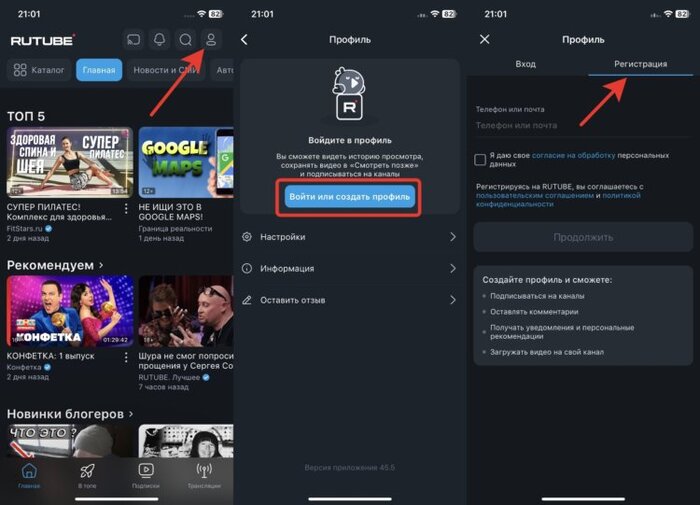Tap the Оставить отзыв pencil icon
This screenshot has height=505, width=700.
pyautogui.click(x=247, y=300)
